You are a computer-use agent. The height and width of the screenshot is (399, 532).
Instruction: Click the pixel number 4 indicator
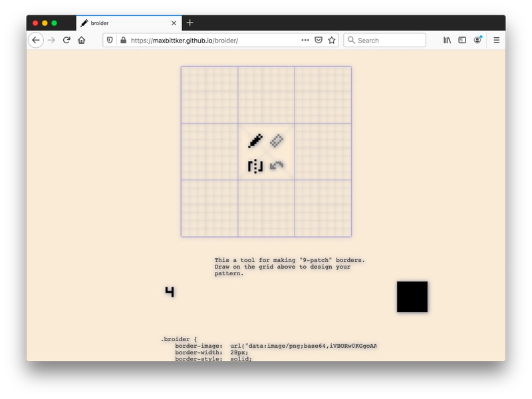pos(170,292)
